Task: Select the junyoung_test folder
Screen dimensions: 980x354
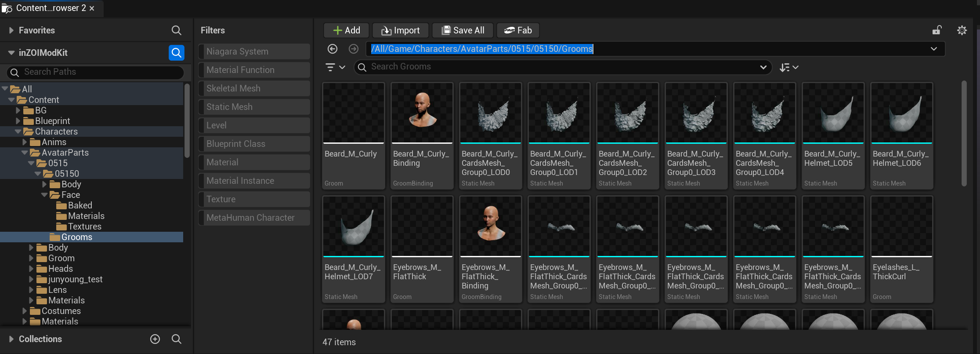Action: (92, 279)
